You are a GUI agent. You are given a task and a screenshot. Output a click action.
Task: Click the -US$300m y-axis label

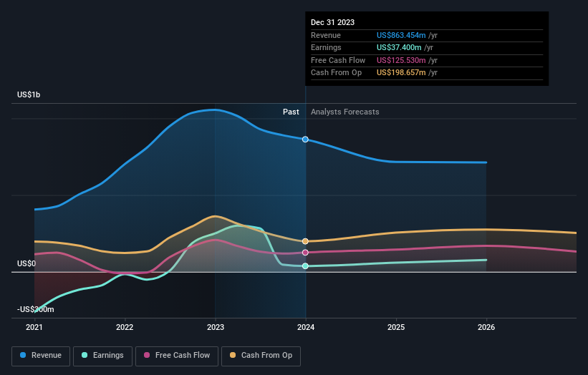36,309
